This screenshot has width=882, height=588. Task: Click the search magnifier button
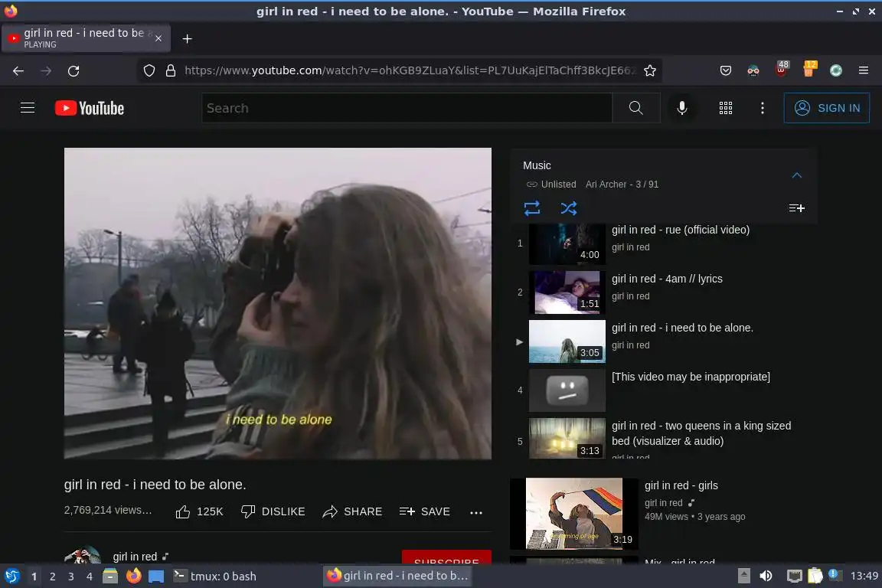point(635,108)
